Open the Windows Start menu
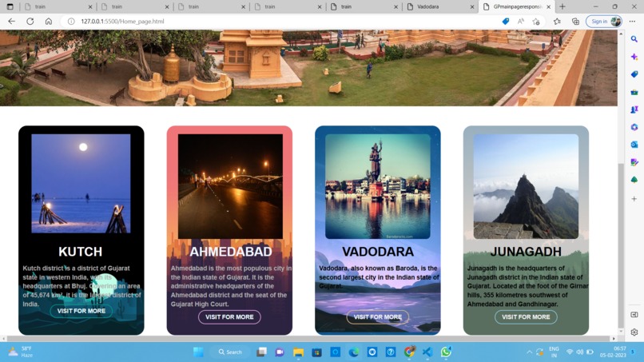The width and height of the screenshot is (644, 362). 198,352
